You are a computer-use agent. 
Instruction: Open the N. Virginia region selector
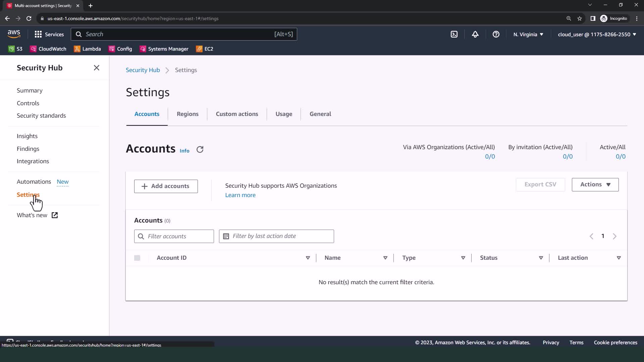point(528,34)
